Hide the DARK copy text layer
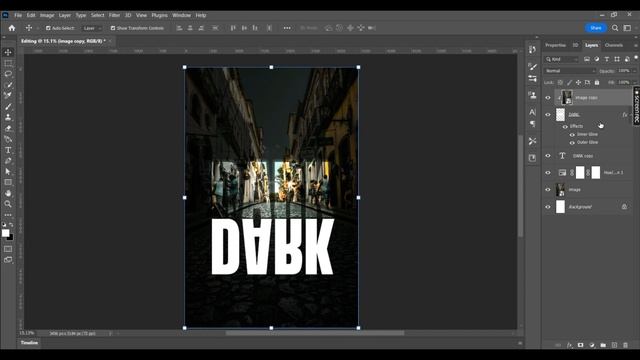The image size is (640, 360). tap(548, 156)
